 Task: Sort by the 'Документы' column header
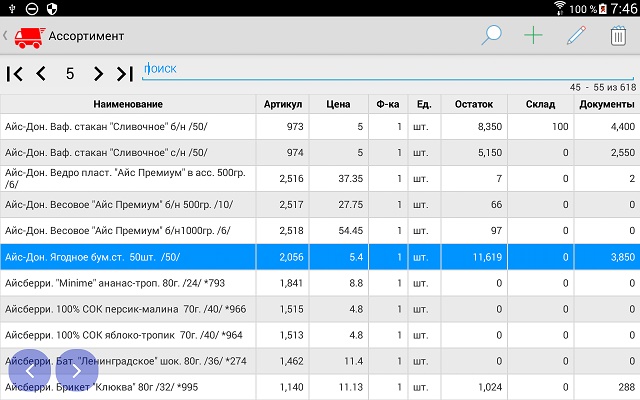click(x=607, y=104)
